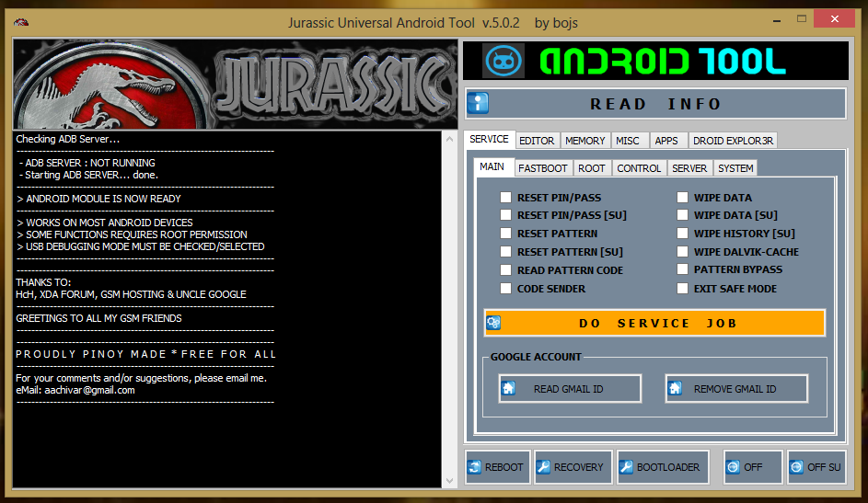
Task: Click the ANDROID TOOL header logo text
Action: point(662,61)
